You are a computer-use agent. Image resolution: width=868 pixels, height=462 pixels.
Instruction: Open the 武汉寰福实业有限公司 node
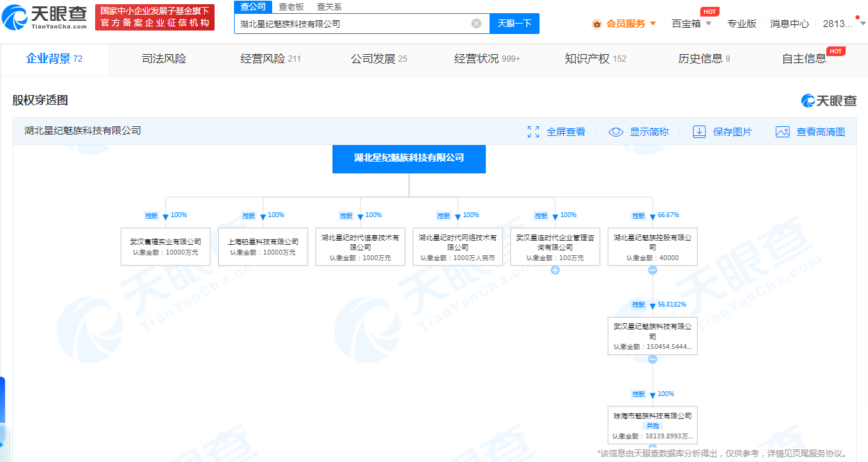tap(165, 247)
